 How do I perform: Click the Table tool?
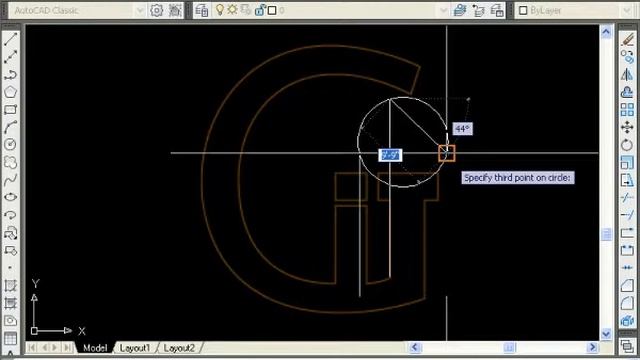pos(10,338)
